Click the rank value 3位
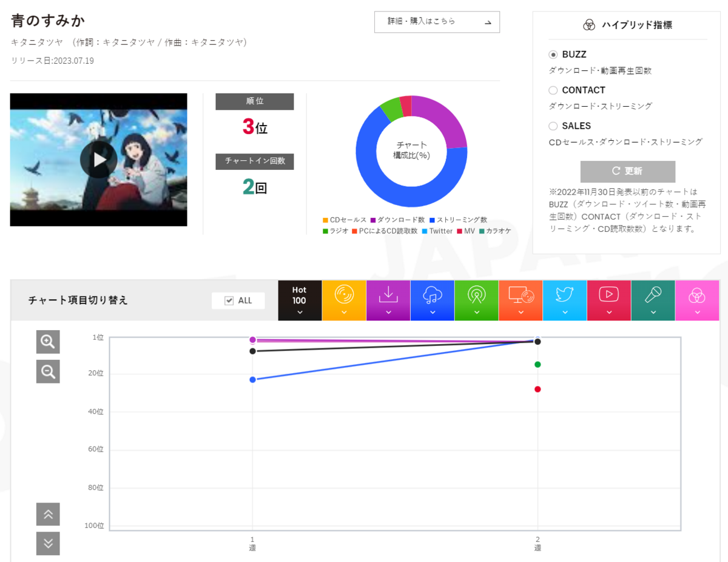Image resolution: width=728 pixels, height=562 pixels. pyautogui.click(x=255, y=127)
